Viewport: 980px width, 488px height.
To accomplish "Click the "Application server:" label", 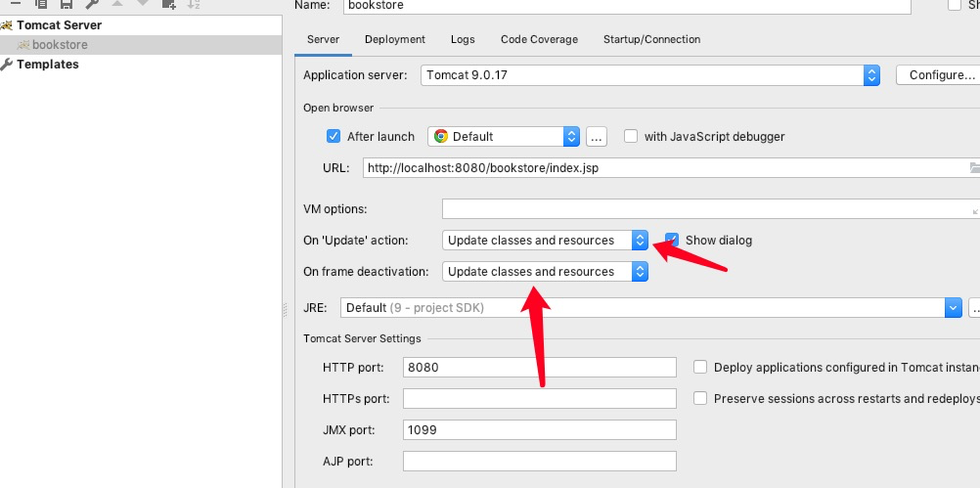I will tap(355, 75).
